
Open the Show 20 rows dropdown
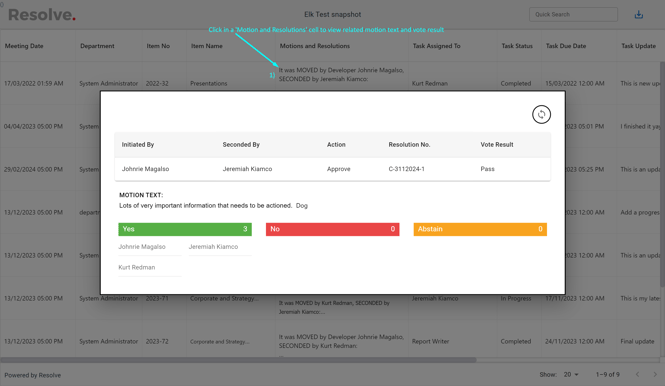pos(571,375)
